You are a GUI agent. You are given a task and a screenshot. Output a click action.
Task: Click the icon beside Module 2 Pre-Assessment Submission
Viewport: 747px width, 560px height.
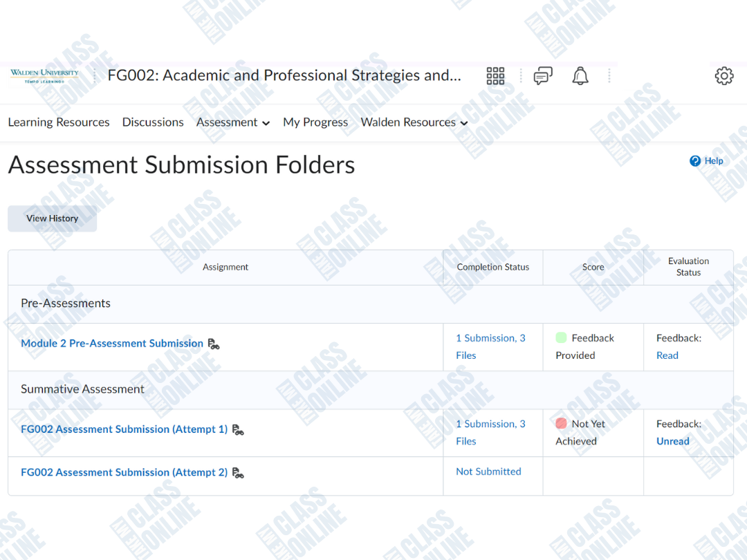coord(214,344)
